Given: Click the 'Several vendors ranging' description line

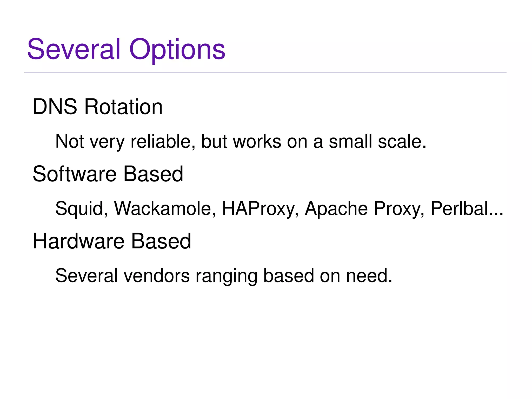Looking at the screenshot, I should [224, 276].
